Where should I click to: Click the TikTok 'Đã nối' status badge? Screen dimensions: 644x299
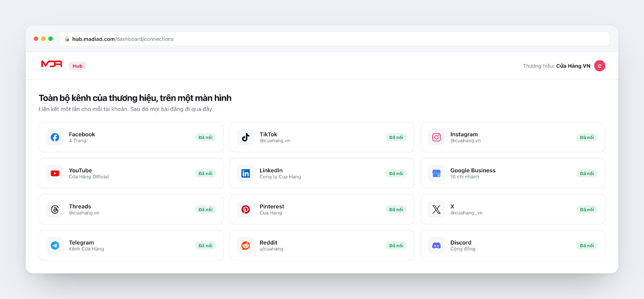396,138
